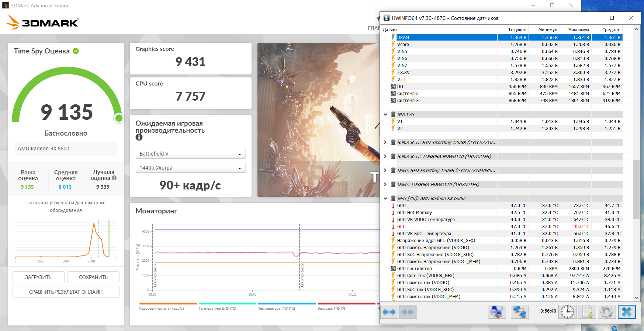
Task: Open the HWiNFO monitor magnifier summary button
Action: click(497, 312)
